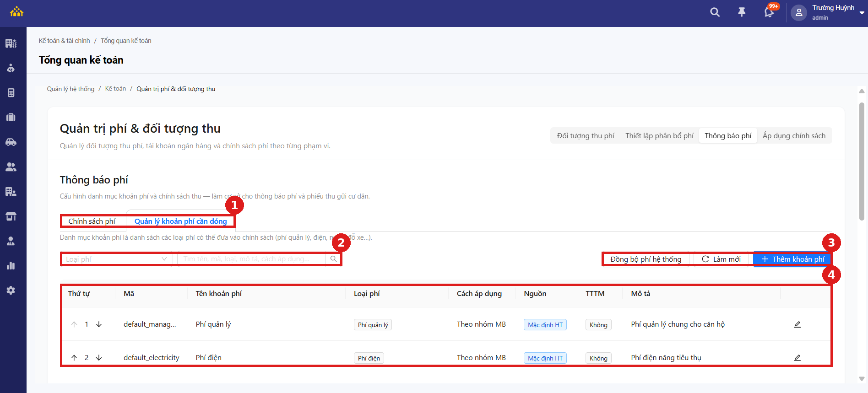Click the edit pencil for Phí điện row
Screen dimensions: 868x393
coord(797,358)
